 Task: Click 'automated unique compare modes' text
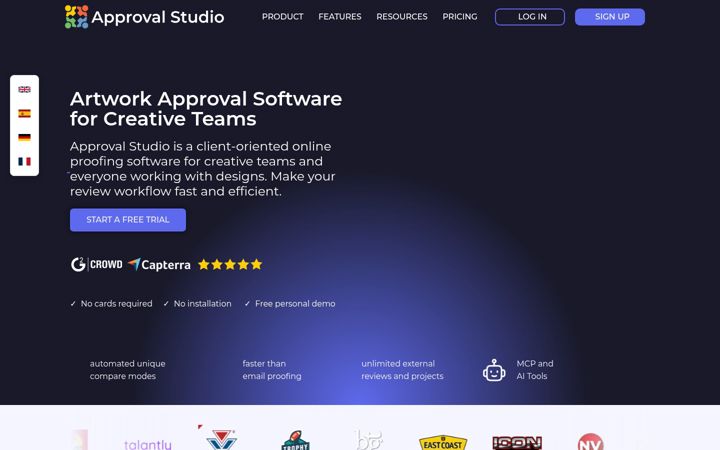coord(128,370)
